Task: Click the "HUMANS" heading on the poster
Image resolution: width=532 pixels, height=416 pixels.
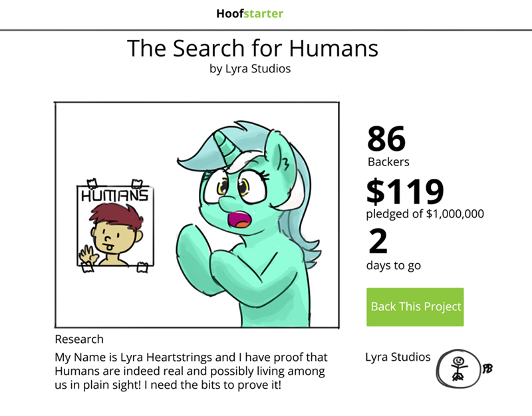Action: point(114,197)
